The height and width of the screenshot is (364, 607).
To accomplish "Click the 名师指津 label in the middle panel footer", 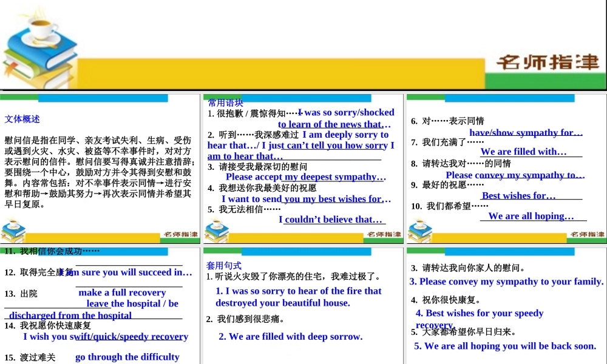I will (385, 233).
